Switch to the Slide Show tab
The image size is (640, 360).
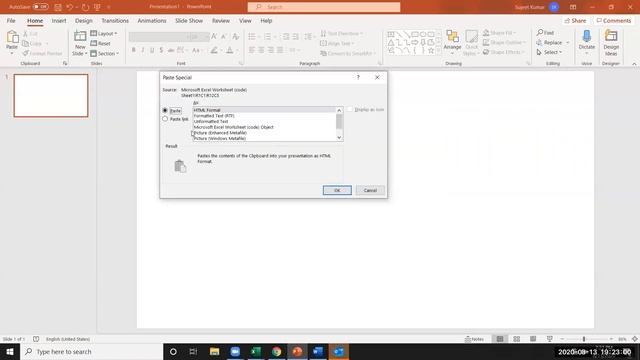click(189, 20)
